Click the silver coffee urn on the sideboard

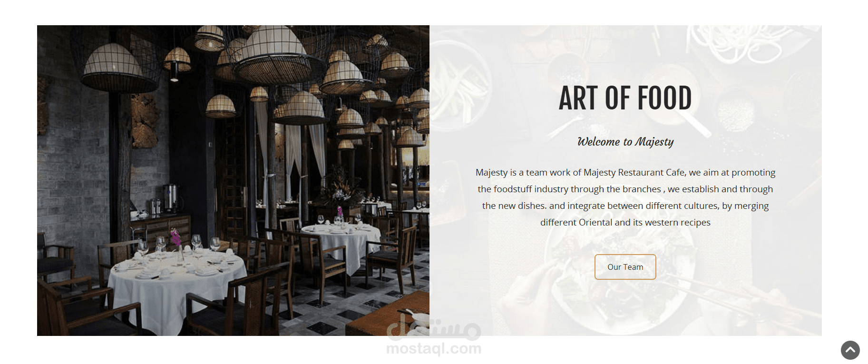170,197
